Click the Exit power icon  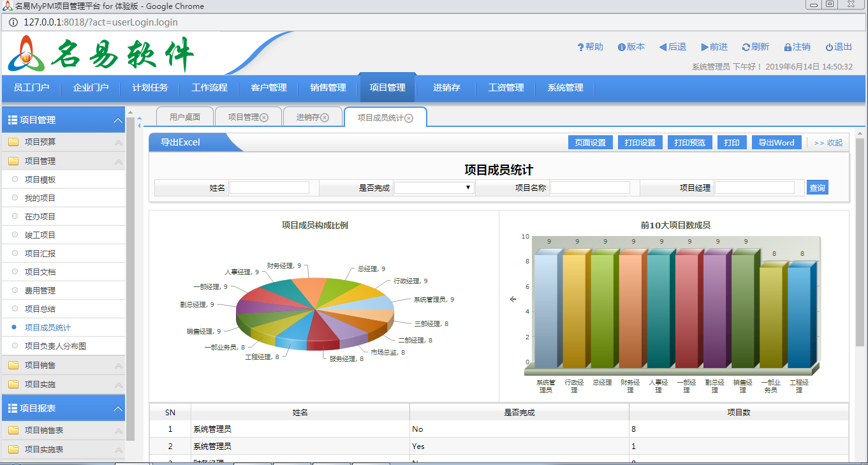pos(829,47)
